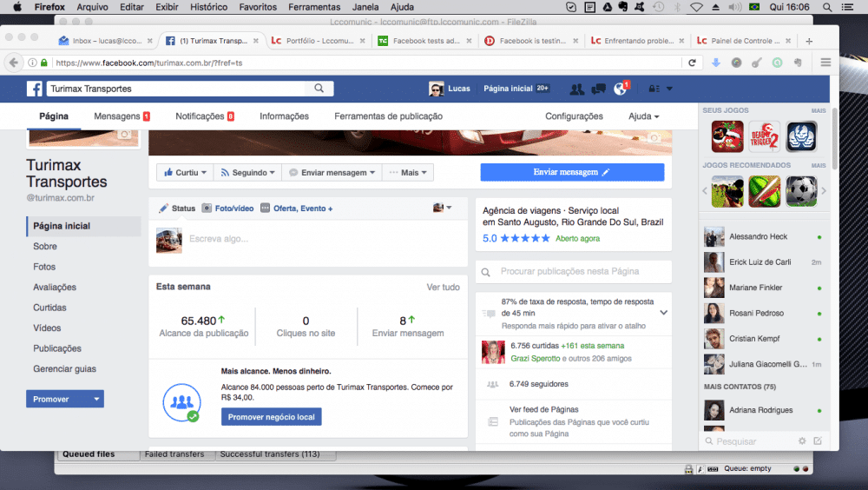Screen dimensions: 868x490
Task: Click the Firefox reload page icon
Action: tap(692, 63)
